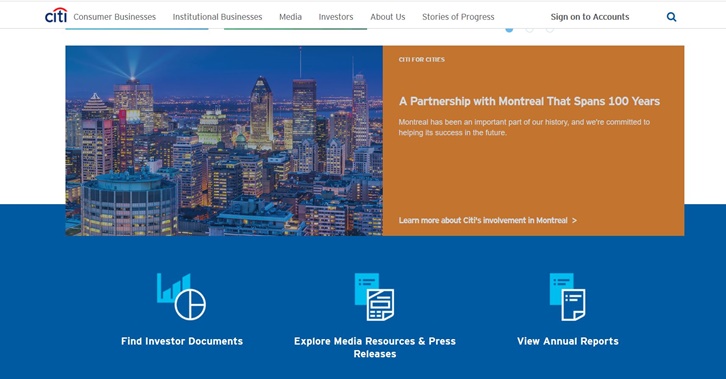
Task: Click View Annual Reports text link
Action: pos(568,341)
